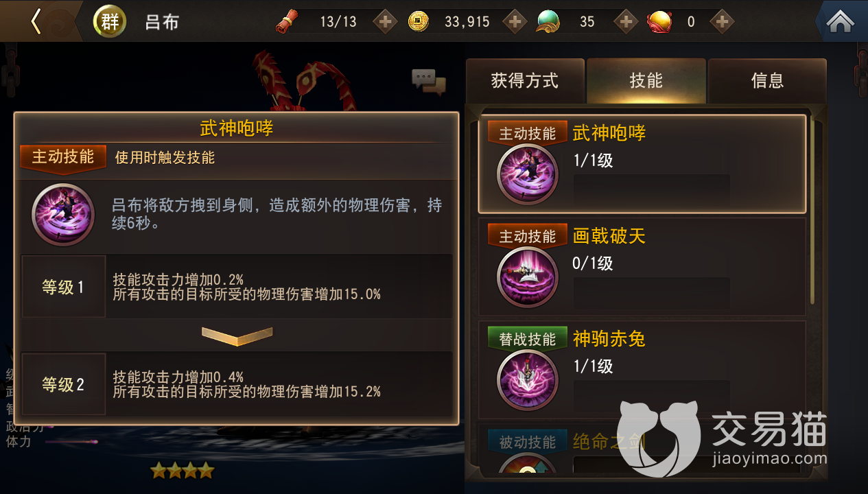Expand next level with gold chevron
The height and width of the screenshot is (494, 868).
click(237, 335)
